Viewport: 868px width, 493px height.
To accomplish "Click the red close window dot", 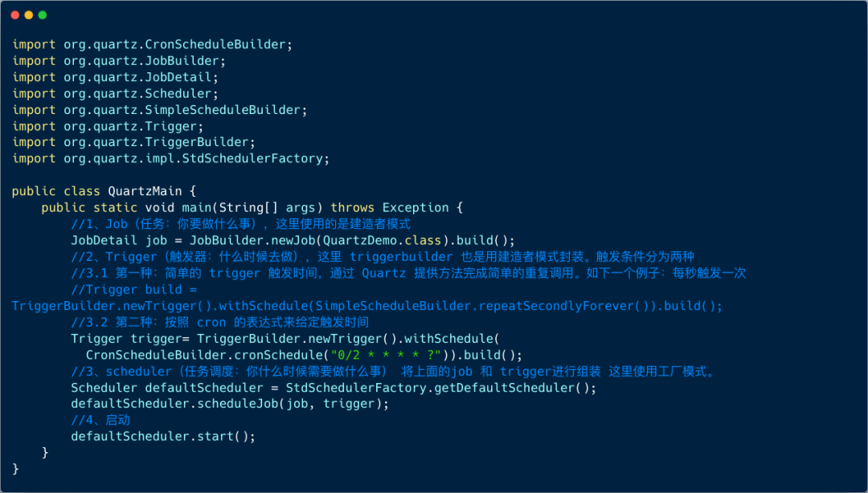I will click(x=15, y=15).
